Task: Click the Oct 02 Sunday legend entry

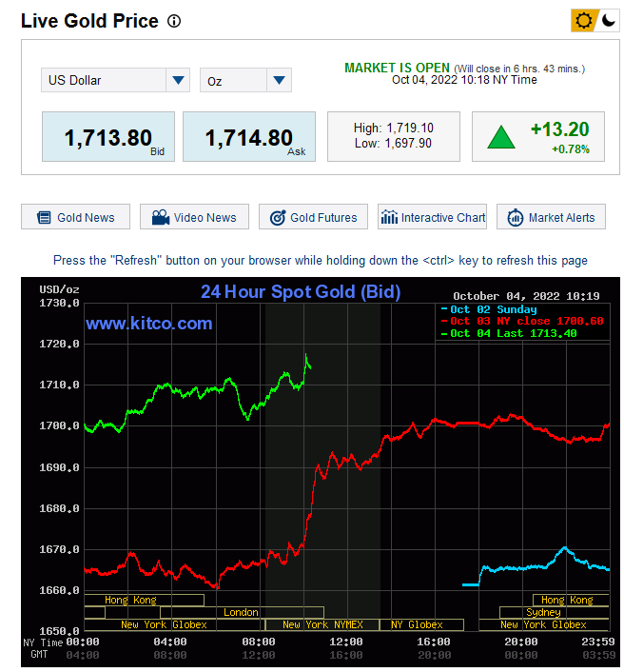Action: pyautogui.click(x=489, y=309)
